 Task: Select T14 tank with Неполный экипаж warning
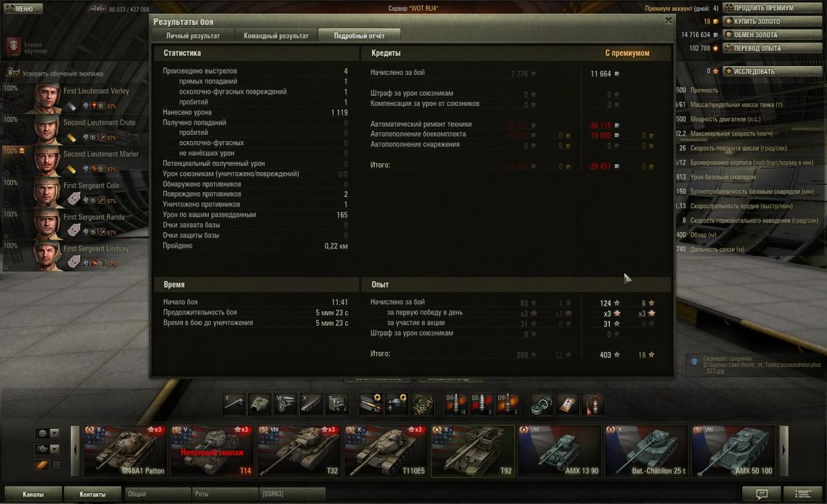(212, 451)
